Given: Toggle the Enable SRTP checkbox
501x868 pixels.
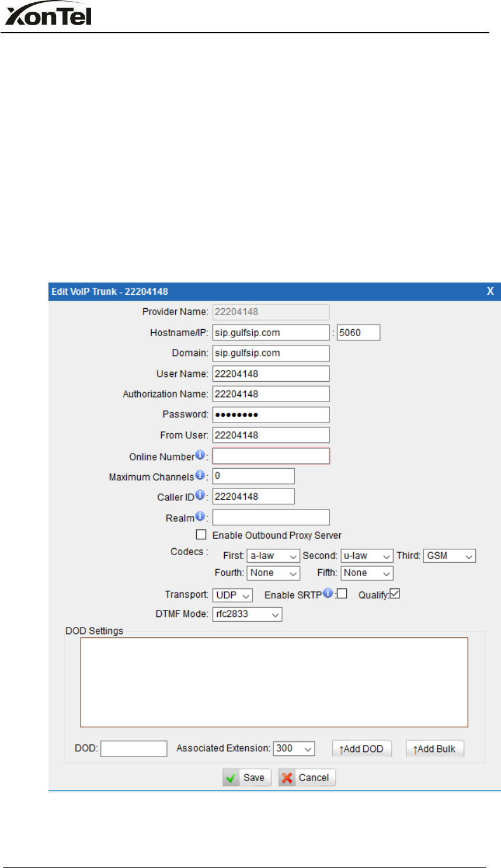Looking at the screenshot, I should [x=342, y=594].
